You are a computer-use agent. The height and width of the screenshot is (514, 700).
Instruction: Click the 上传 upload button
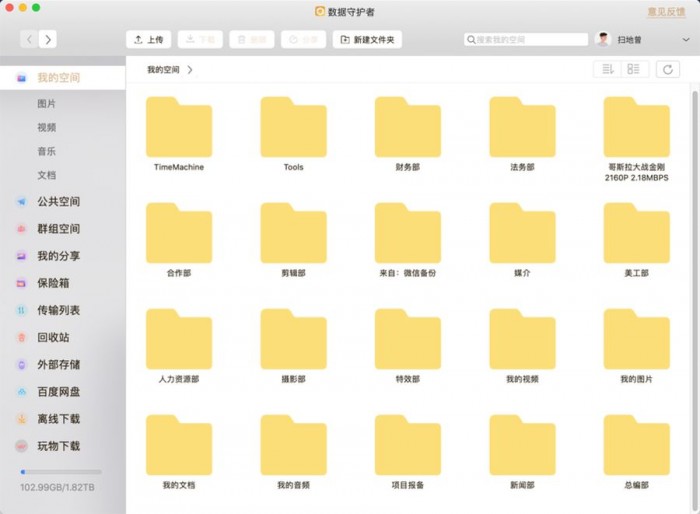click(x=149, y=39)
